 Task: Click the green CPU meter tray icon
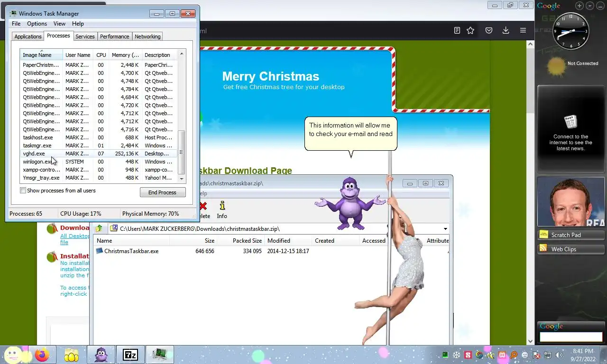click(445, 355)
